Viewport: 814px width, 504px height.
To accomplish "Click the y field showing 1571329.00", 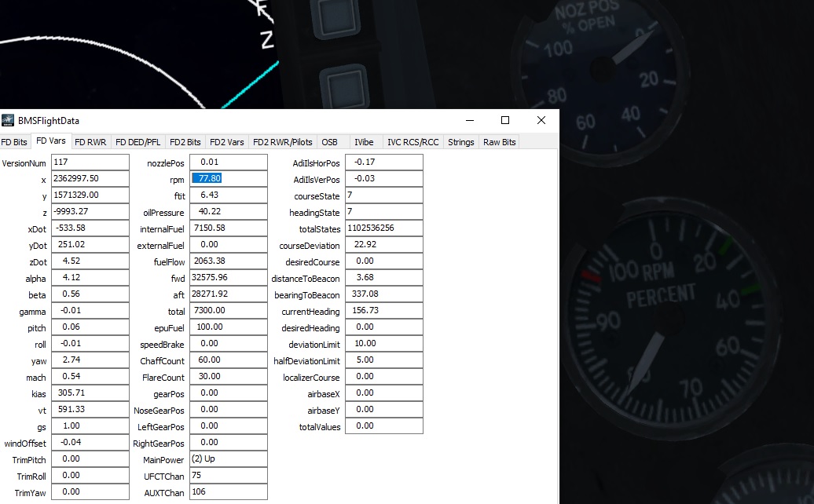I will pos(90,195).
